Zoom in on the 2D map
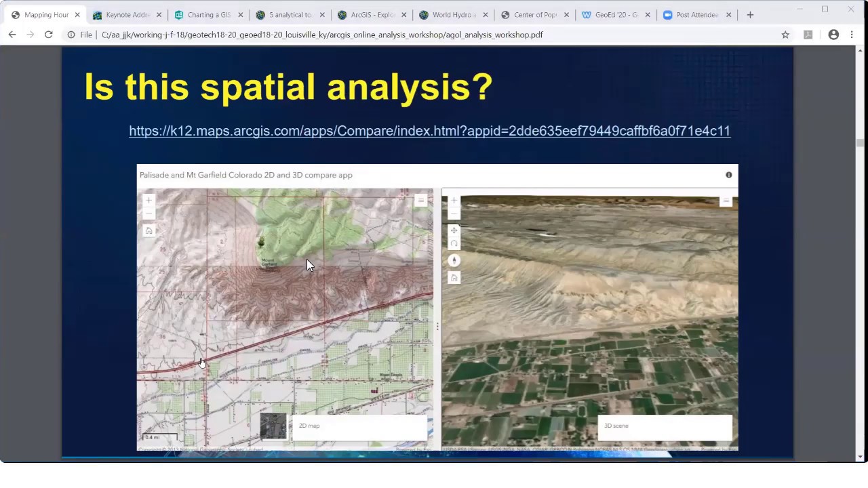 149,201
